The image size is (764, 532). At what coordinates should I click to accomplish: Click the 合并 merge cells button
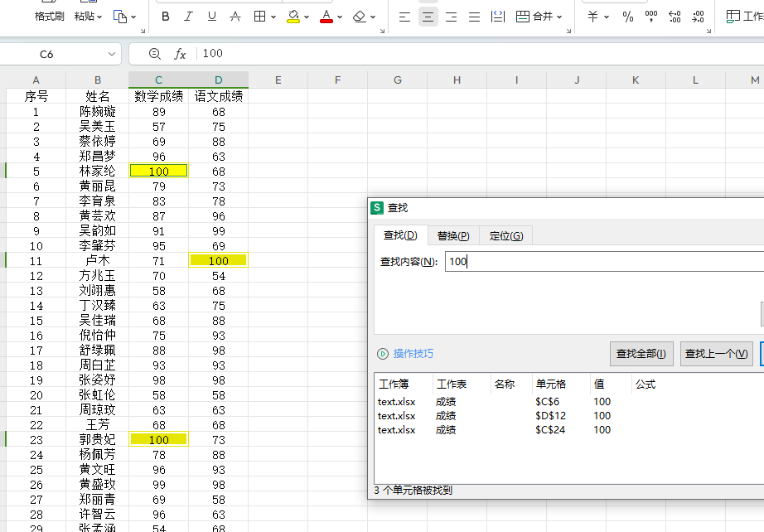534,17
